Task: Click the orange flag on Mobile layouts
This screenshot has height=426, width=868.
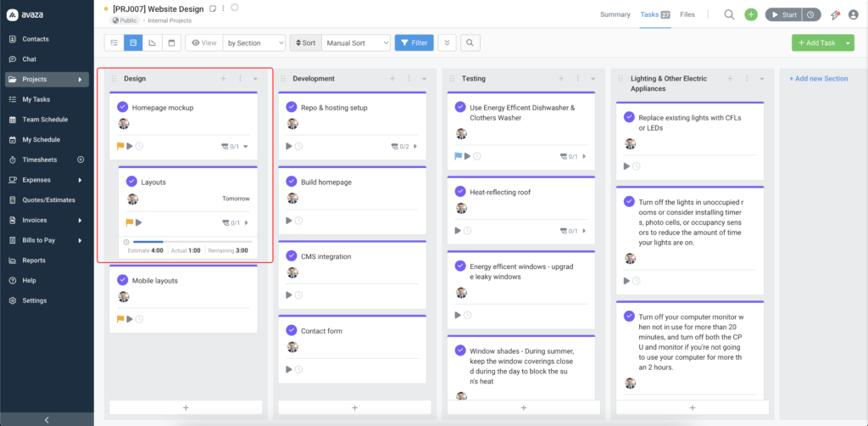Action: (x=120, y=319)
